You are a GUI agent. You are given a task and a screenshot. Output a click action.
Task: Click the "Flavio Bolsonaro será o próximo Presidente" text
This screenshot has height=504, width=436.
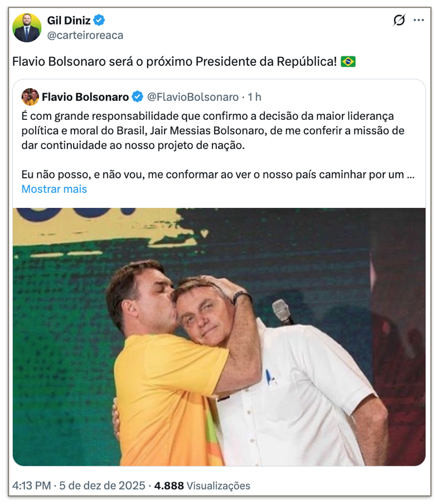pos(174,61)
